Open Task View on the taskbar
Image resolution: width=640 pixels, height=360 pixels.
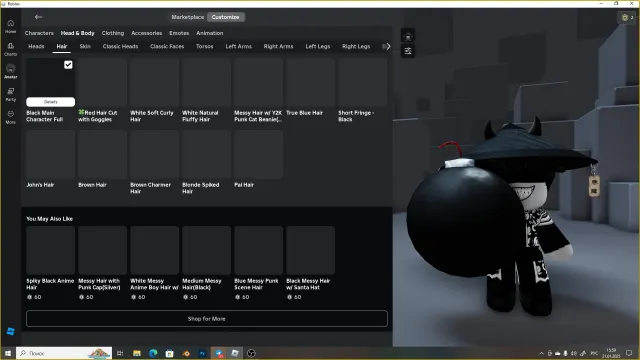(x=120, y=353)
